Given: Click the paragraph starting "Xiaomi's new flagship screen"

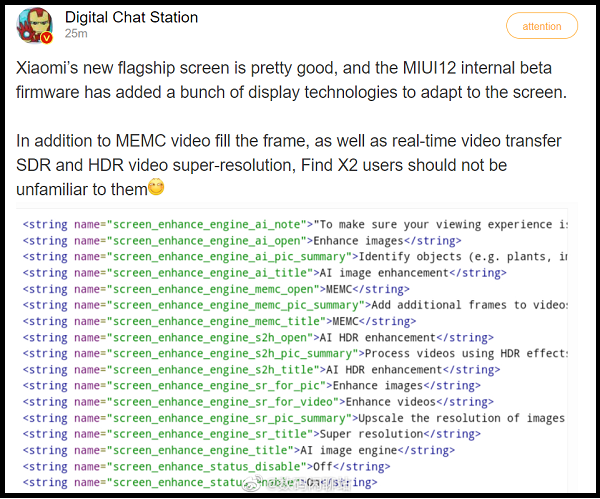Looking at the screenshot, I should (x=291, y=80).
